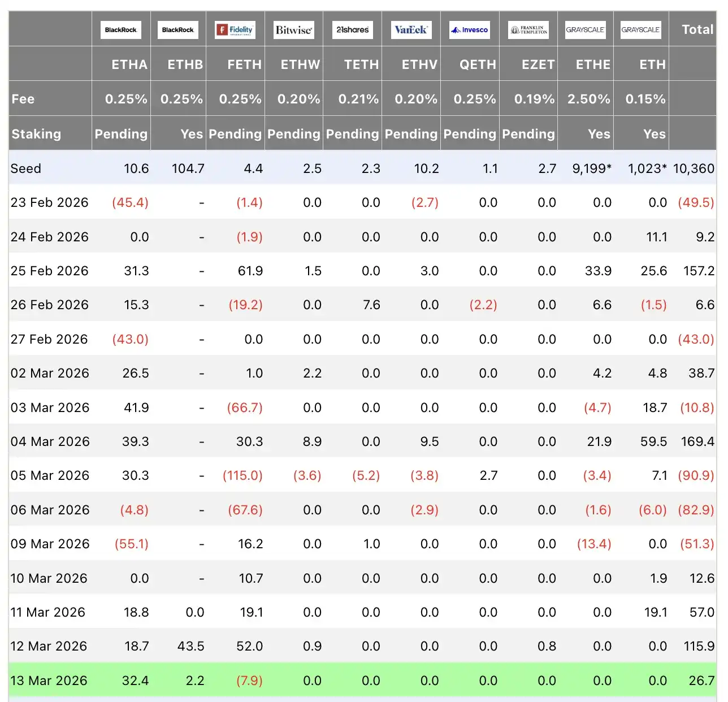This screenshot has width=728, height=702.
Task: Select the Total column header
Action: coord(697,29)
